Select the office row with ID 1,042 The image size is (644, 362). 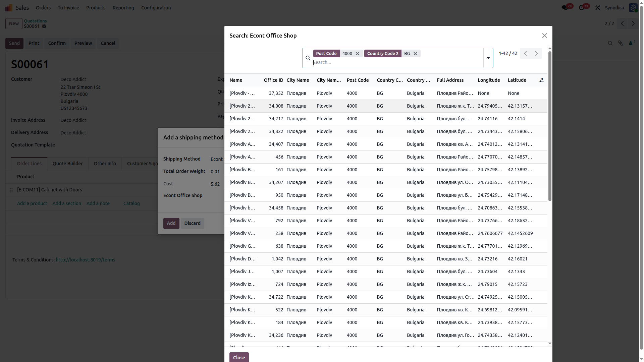coord(386,259)
